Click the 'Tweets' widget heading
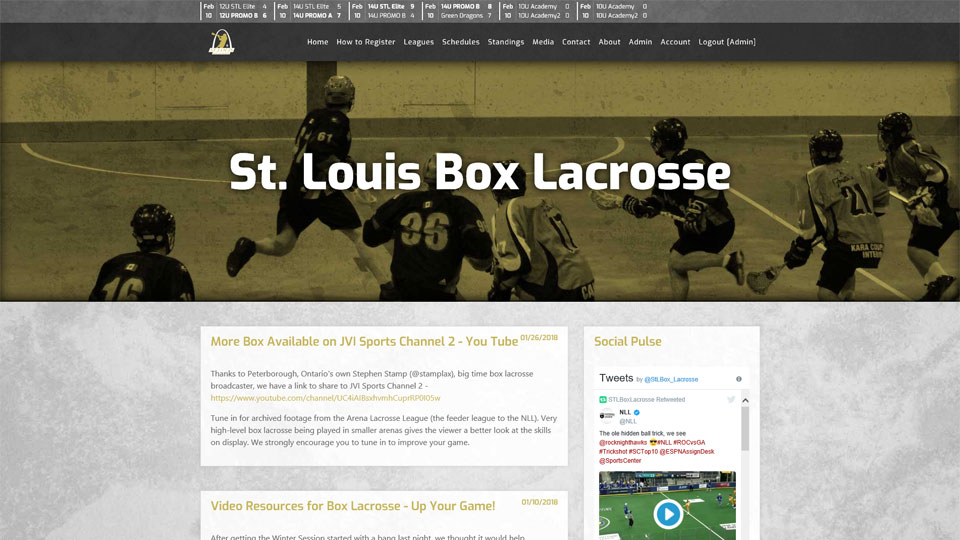The width and height of the screenshot is (960, 540). click(x=616, y=378)
